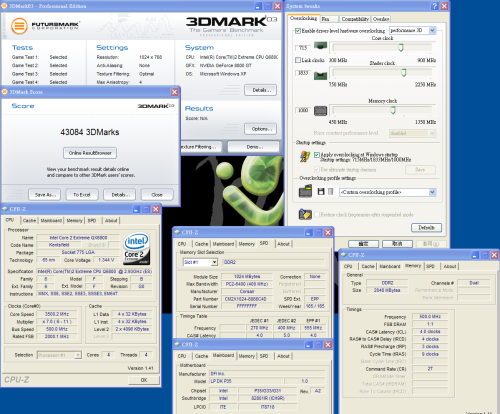Click the title icon of CPU-Z processor window

[x=5, y=209]
